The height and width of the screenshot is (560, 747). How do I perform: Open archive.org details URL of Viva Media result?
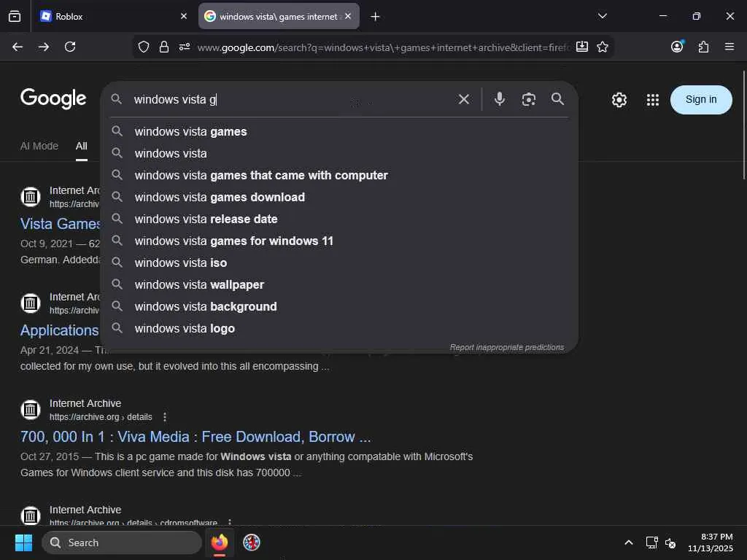tap(101, 417)
